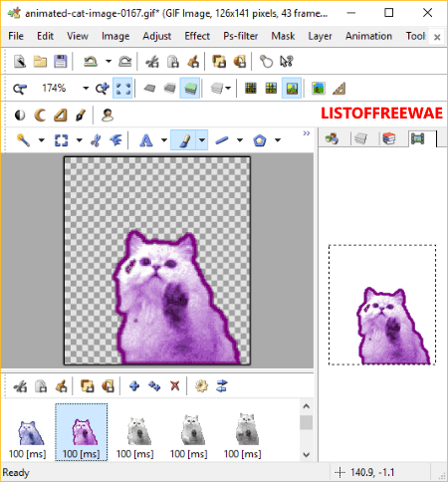Switch to the first palette panel tab
448x482 pixels.
(332, 138)
